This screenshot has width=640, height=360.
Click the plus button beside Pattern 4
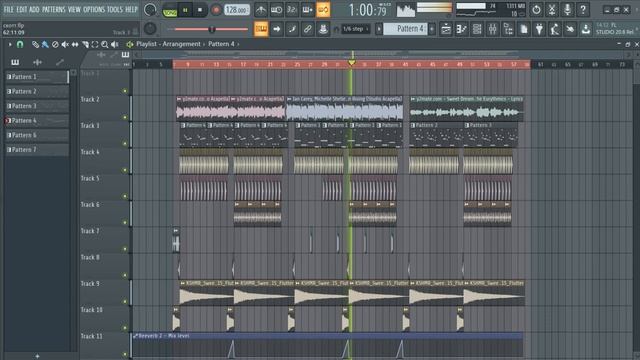[432, 29]
